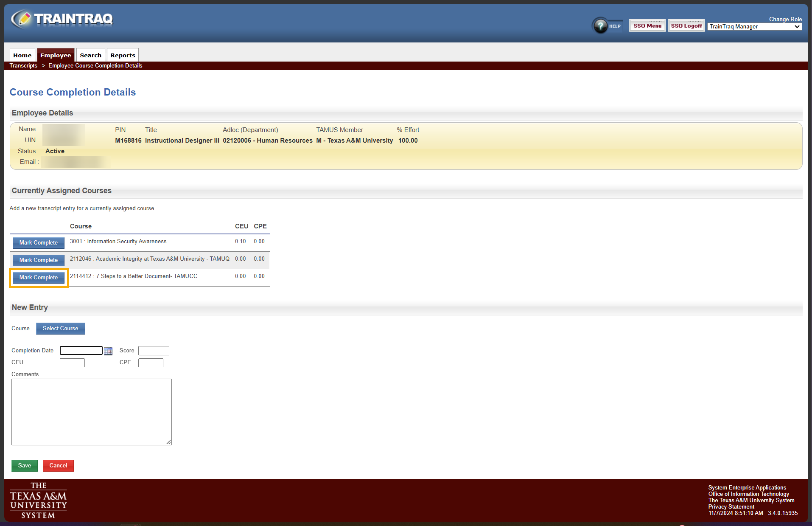Click the Cancel button
This screenshot has width=812, height=526.
tap(58, 465)
